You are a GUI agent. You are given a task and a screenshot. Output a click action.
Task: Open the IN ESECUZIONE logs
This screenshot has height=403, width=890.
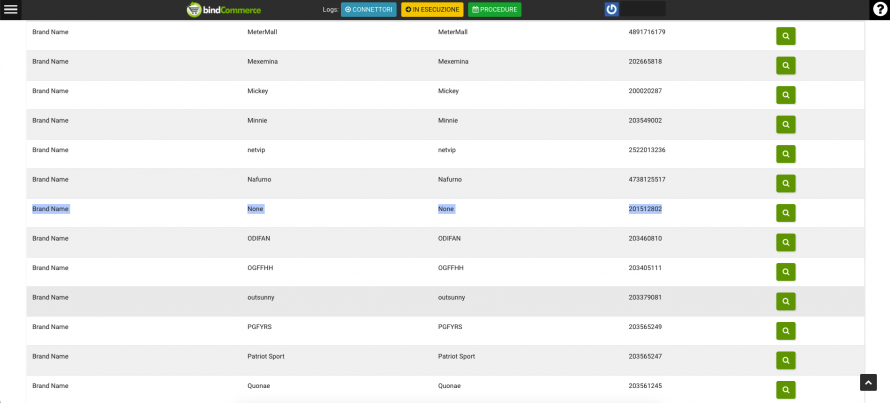[x=432, y=10]
